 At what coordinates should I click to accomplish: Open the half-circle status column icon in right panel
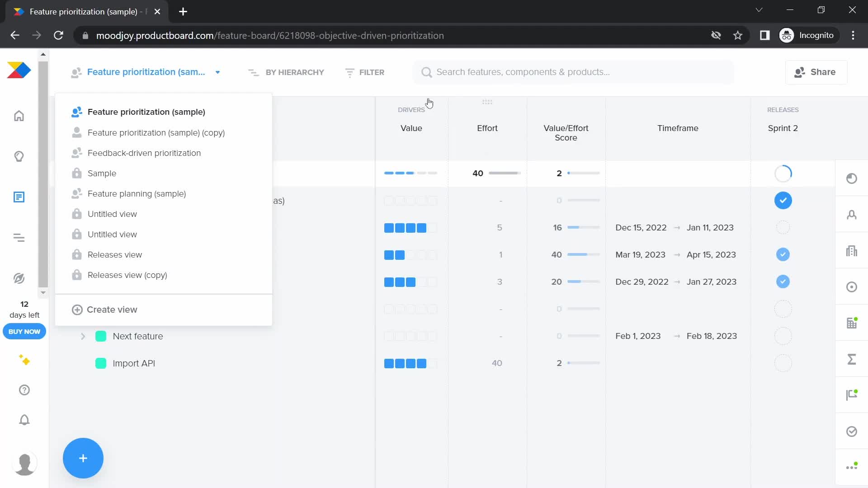852,178
